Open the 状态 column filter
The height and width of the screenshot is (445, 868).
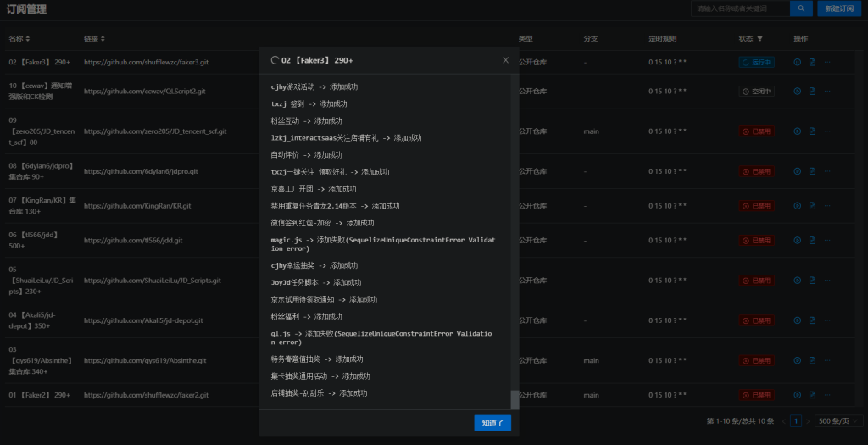759,39
